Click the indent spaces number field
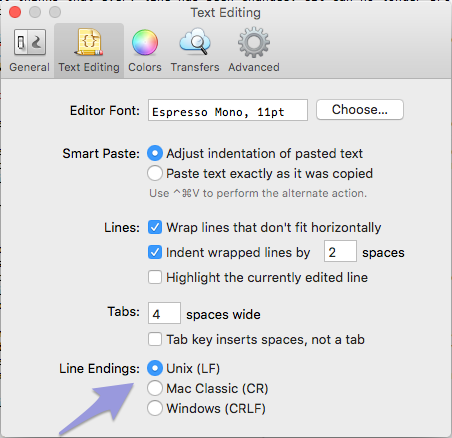Screen dimensions: 452x438 (340, 251)
